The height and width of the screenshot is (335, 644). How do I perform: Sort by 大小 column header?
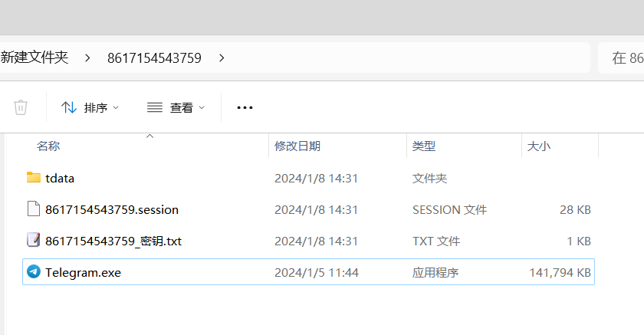coord(538,146)
